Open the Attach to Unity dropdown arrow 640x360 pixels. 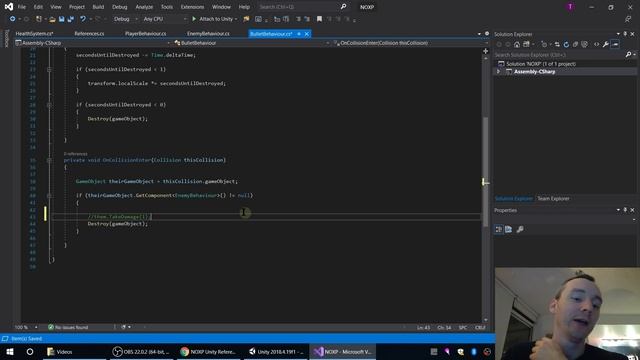point(236,19)
